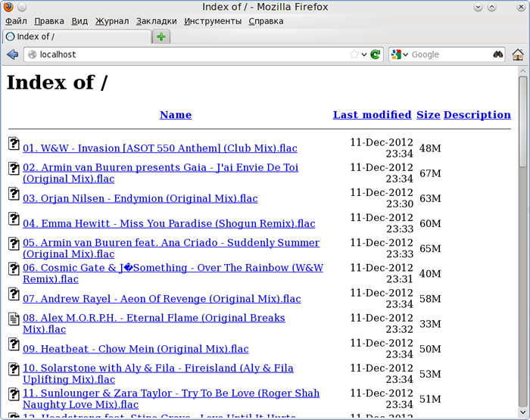Sort the listing by Size
Image resolution: width=530 pixels, height=420 pixels.
[428, 115]
